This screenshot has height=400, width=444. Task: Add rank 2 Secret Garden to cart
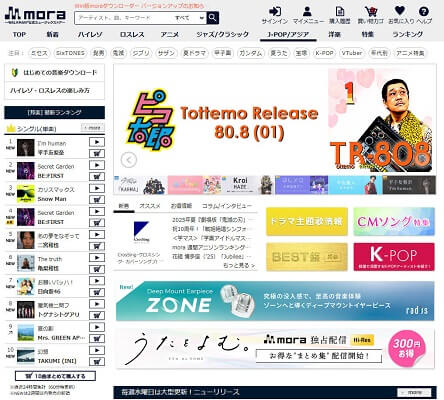(97, 177)
